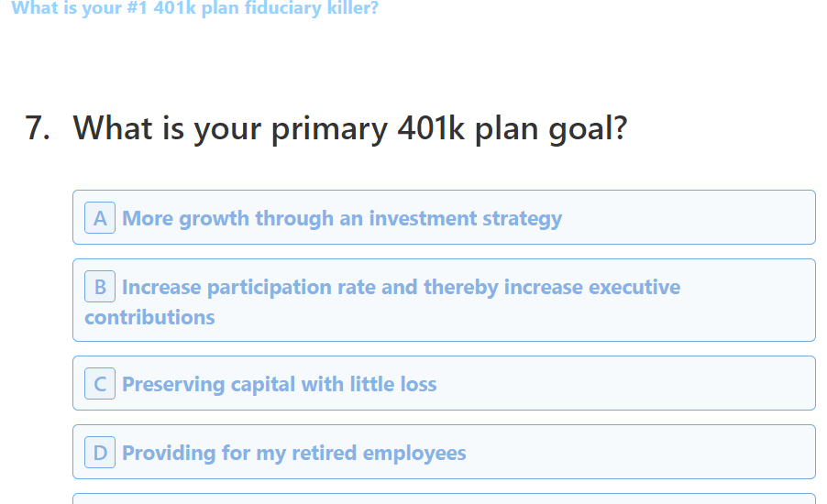827x504 pixels.
Task: Click "executive" text in option B
Action: 634,288
